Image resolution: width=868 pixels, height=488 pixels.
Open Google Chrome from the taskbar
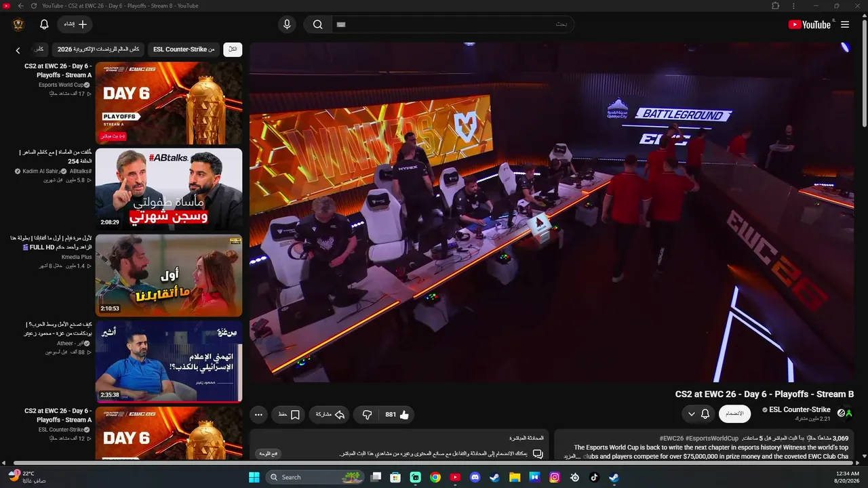[x=435, y=477]
